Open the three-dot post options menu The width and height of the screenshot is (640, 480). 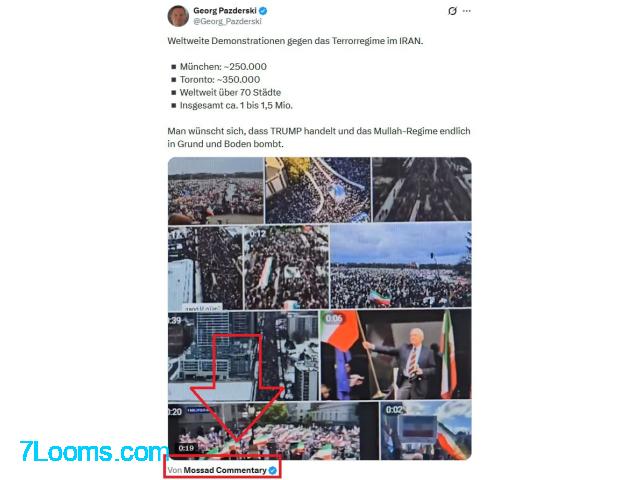click(467, 11)
